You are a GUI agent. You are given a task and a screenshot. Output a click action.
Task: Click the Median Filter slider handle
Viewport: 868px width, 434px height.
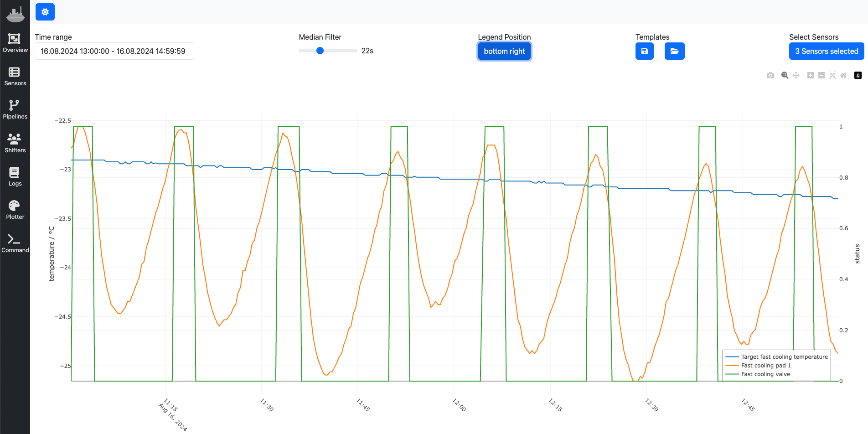click(320, 51)
